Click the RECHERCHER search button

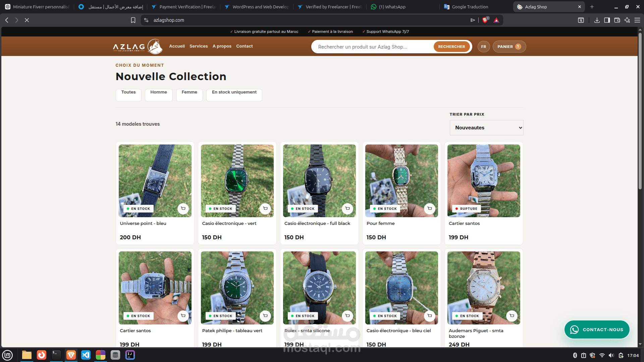tap(451, 47)
